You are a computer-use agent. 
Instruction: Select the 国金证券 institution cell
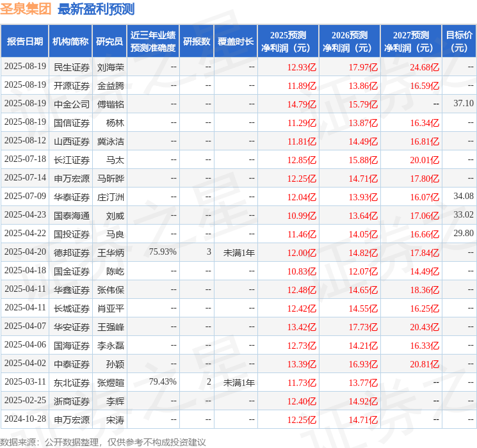[72, 271]
